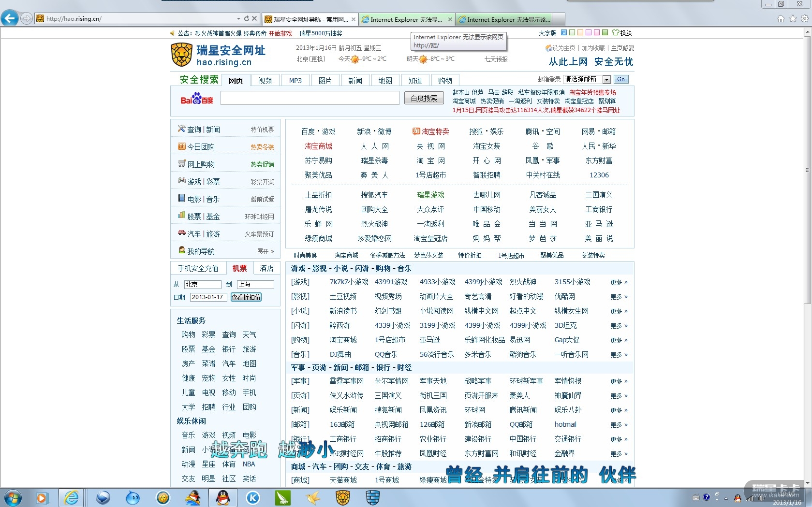Viewport: 812px width, 507px height.
Task: Open the 淘宝商城 link in the top sites grid
Action: click(x=318, y=146)
